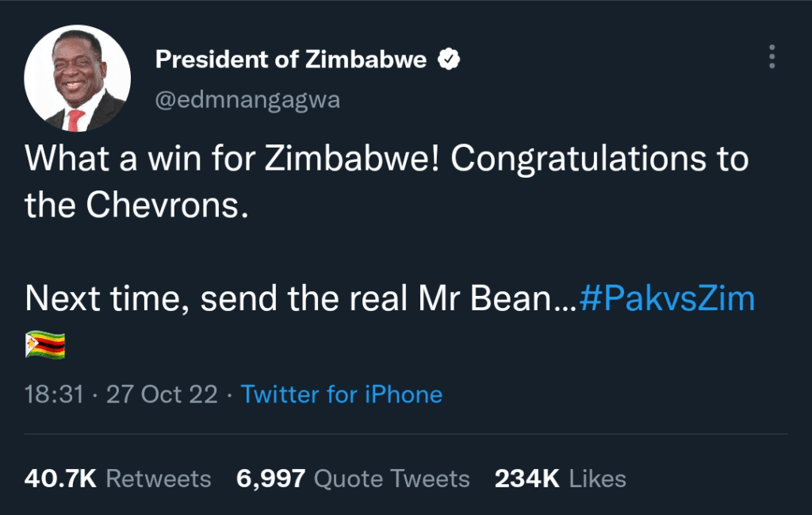Image resolution: width=812 pixels, height=515 pixels.
Task: Open the @edmnangagwa handle link
Action: point(247,101)
